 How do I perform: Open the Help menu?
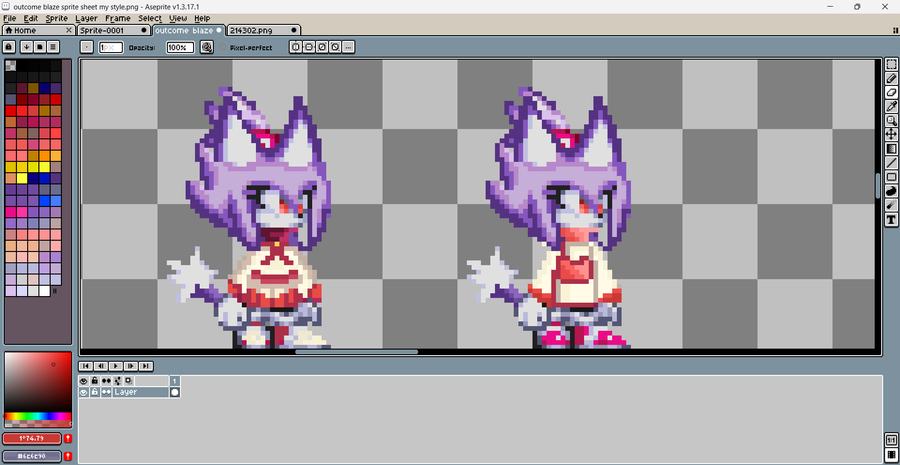click(202, 18)
